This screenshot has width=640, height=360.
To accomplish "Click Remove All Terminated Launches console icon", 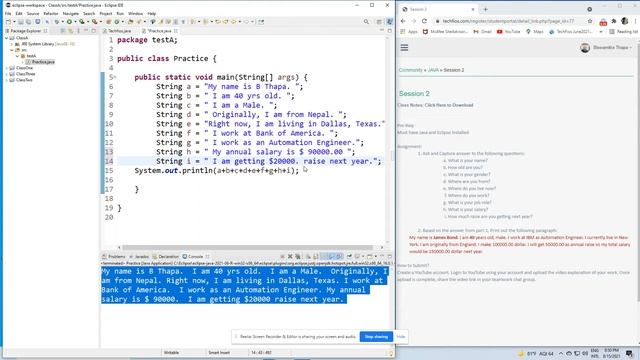I will tap(298, 256).
